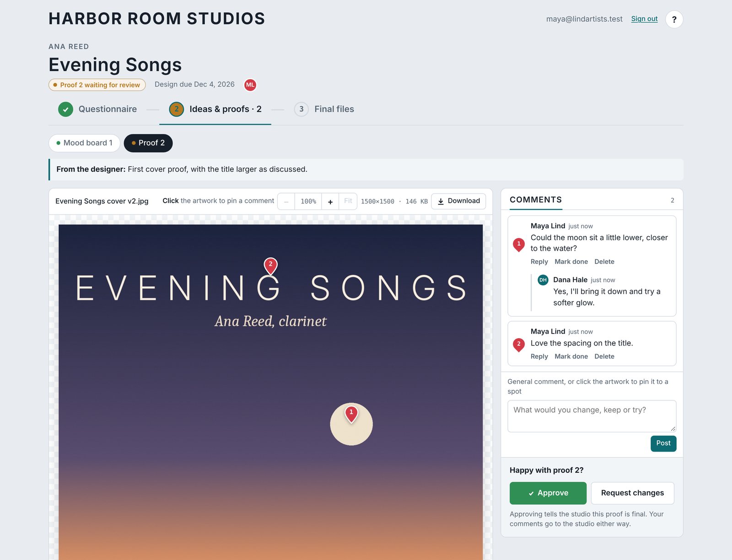Click the Fit zoom button
The width and height of the screenshot is (732, 560).
point(348,201)
